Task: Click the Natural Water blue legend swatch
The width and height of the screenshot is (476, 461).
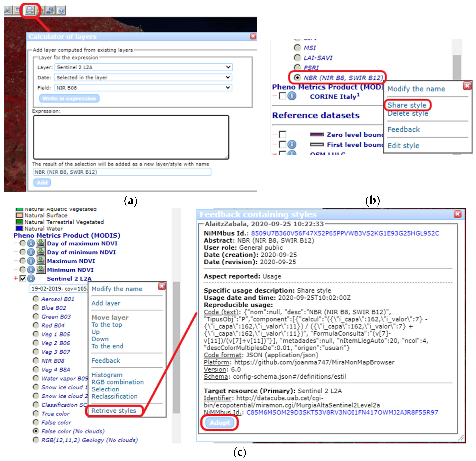Action: 19,228
